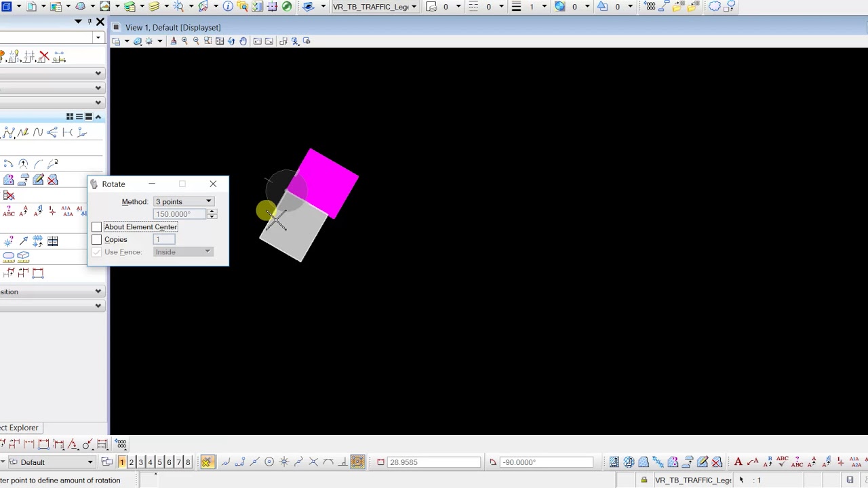
Task: Toggle view 3 button in view groups
Action: point(141,462)
